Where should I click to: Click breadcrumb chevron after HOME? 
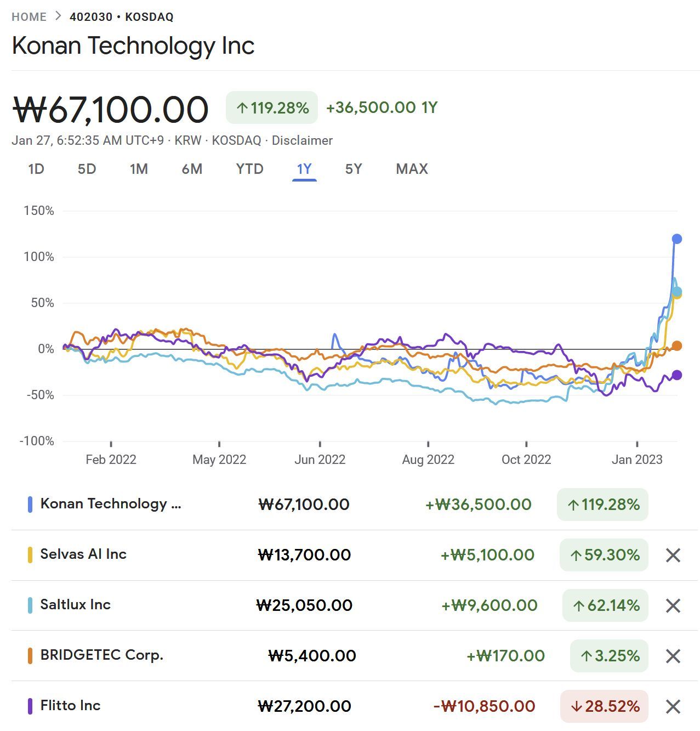pos(58,16)
